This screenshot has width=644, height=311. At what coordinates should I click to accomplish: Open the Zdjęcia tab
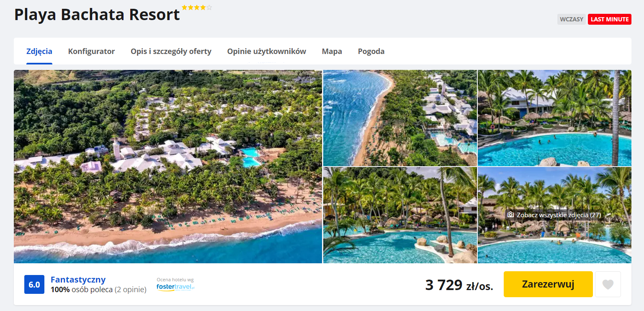tap(39, 51)
